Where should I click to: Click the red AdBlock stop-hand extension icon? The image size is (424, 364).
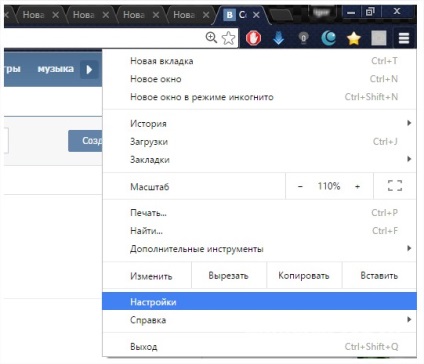click(x=253, y=38)
